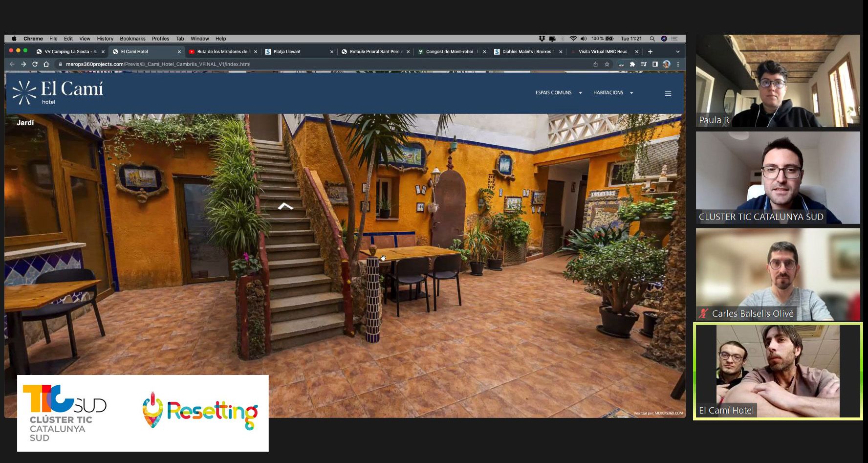The image size is (868, 463).
Task: Expand the Espais Comuns dropdown
Action: [559, 93]
